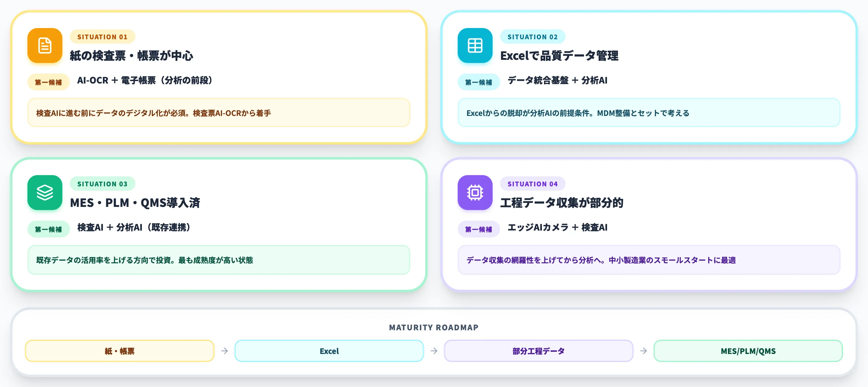Click the arrow between 部分工程データ and MES/PLM/QMS

pos(644,351)
